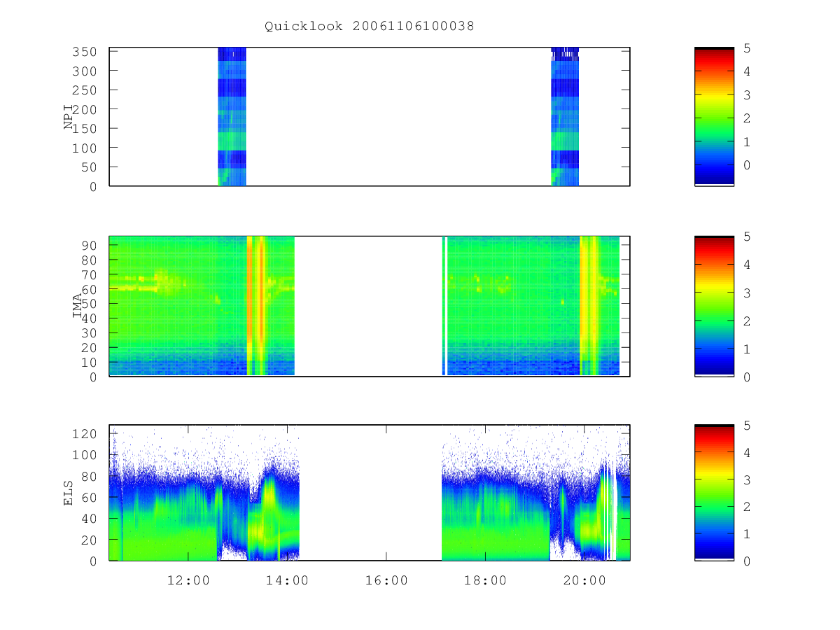Click the value 5 on NPI colorbar
Viewport: 840px width, 630px height.
pos(747,48)
